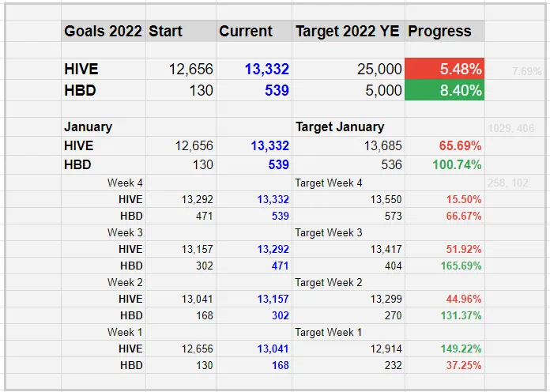Image resolution: width=550 pixels, height=392 pixels.
Task: Select the 232 Week 1 HBD target cell
Action: (x=348, y=365)
